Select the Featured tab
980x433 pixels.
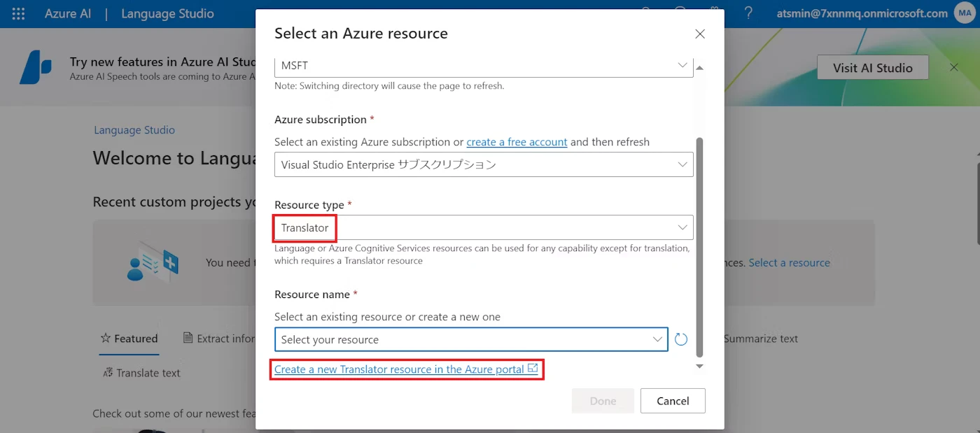point(129,339)
